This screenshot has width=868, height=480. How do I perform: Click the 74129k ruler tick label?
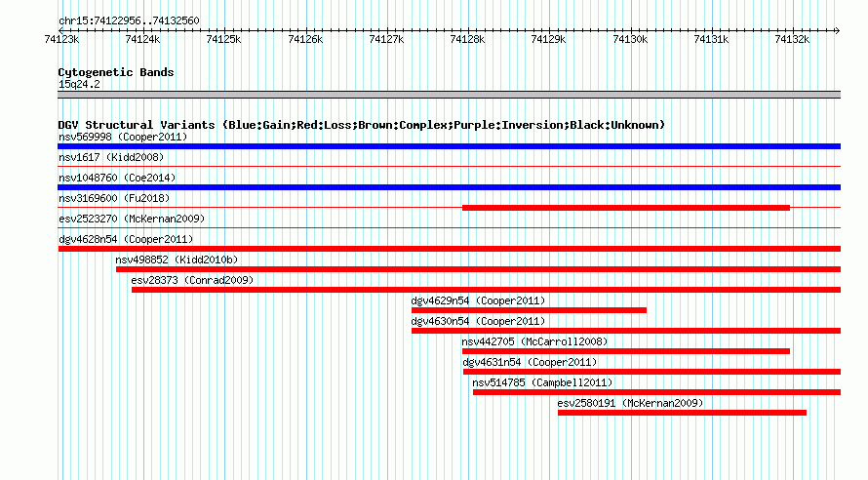pos(548,39)
